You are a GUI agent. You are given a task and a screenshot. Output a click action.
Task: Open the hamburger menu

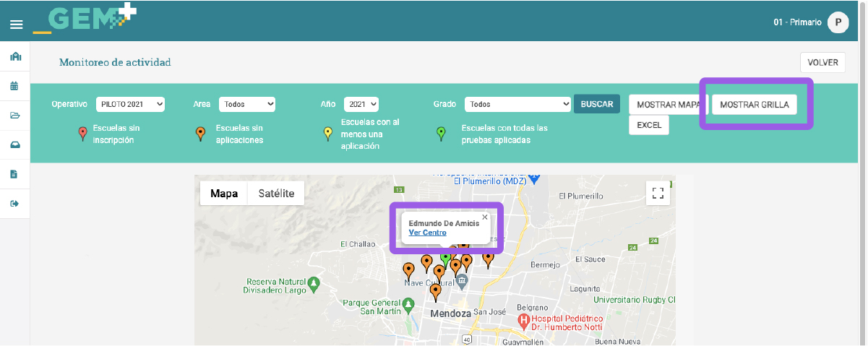pos(16,25)
